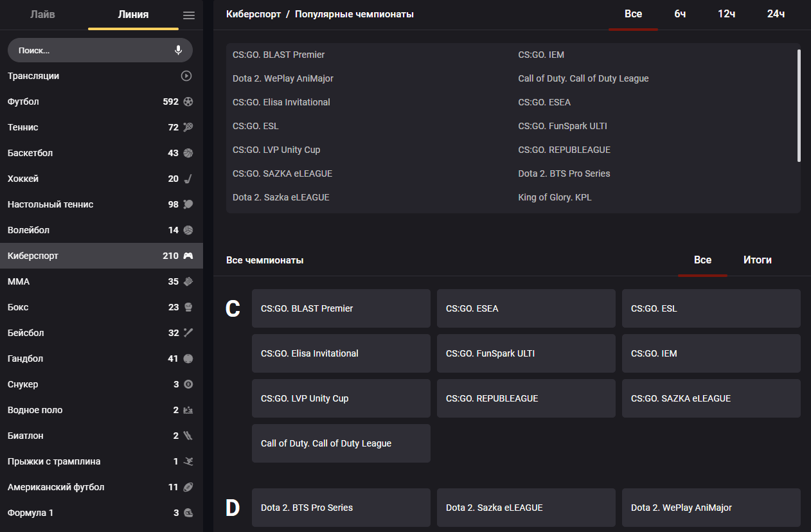The height and width of the screenshot is (532, 811).
Task: Click the ММА glove icon
Action: point(188,281)
